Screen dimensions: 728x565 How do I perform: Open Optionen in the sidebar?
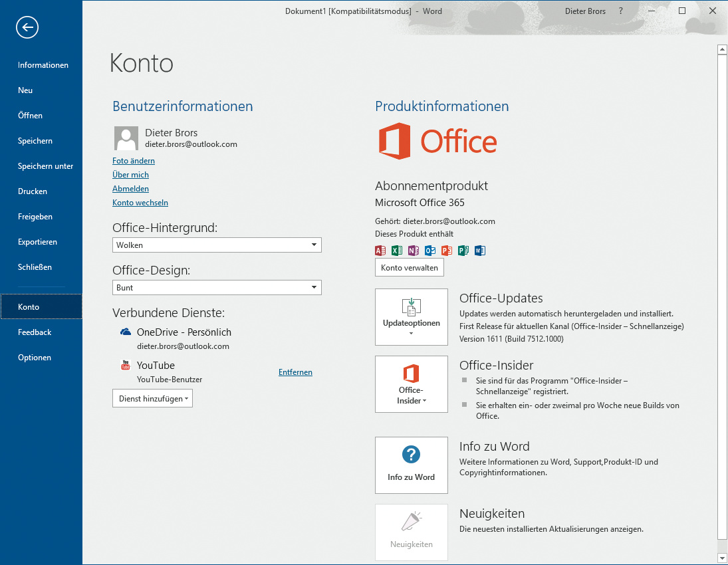(41, 358)
